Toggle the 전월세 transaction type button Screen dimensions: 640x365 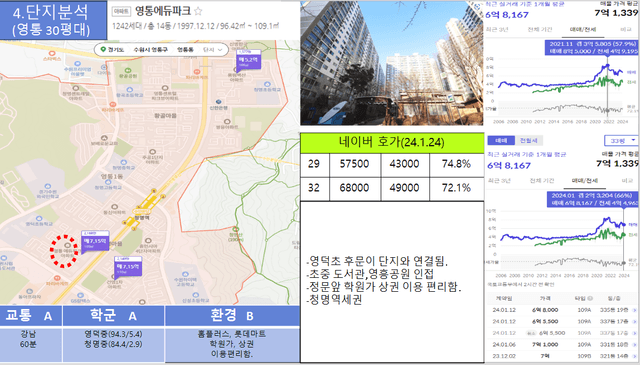pos(528,140)
